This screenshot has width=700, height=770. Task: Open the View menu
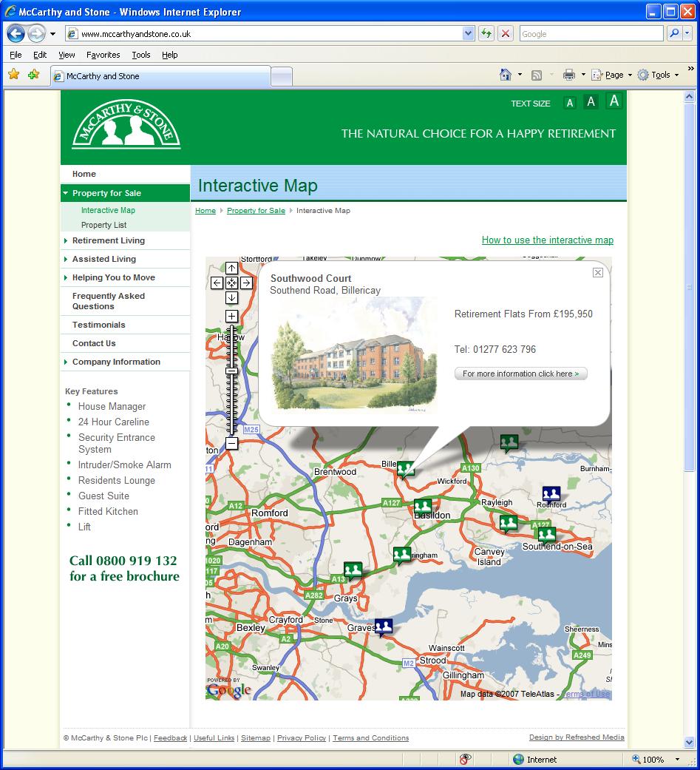(x=67, y=55)
